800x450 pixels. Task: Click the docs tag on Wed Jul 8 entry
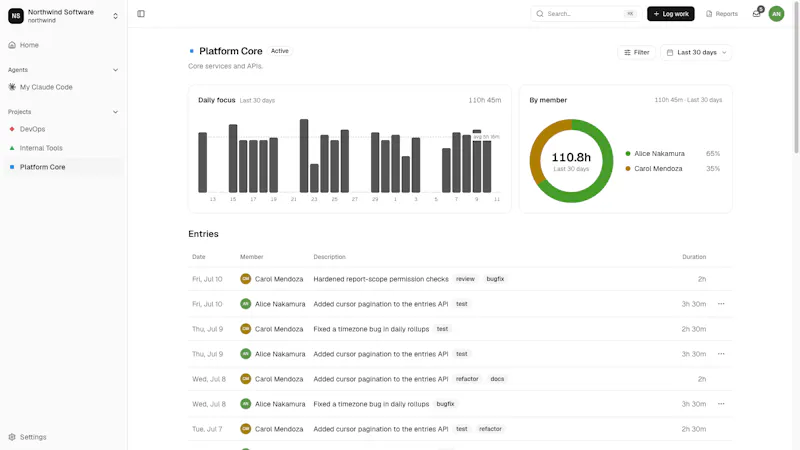[497, 379]
